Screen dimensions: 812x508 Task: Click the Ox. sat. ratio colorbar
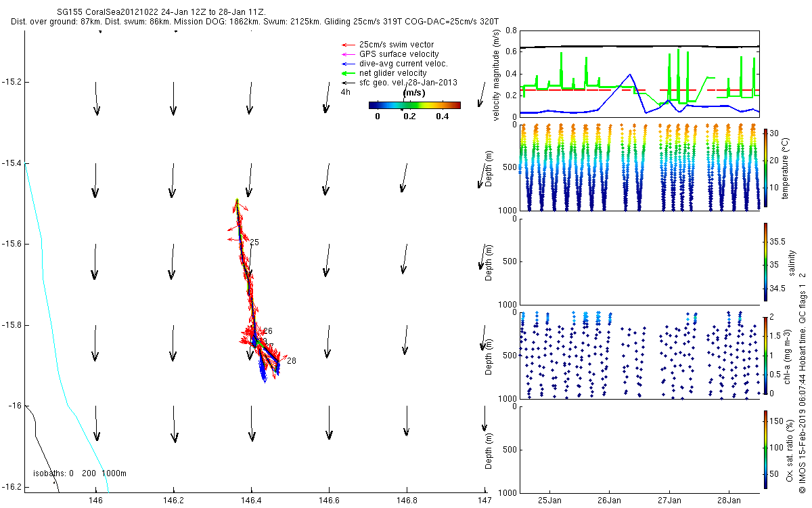[765, 448]
